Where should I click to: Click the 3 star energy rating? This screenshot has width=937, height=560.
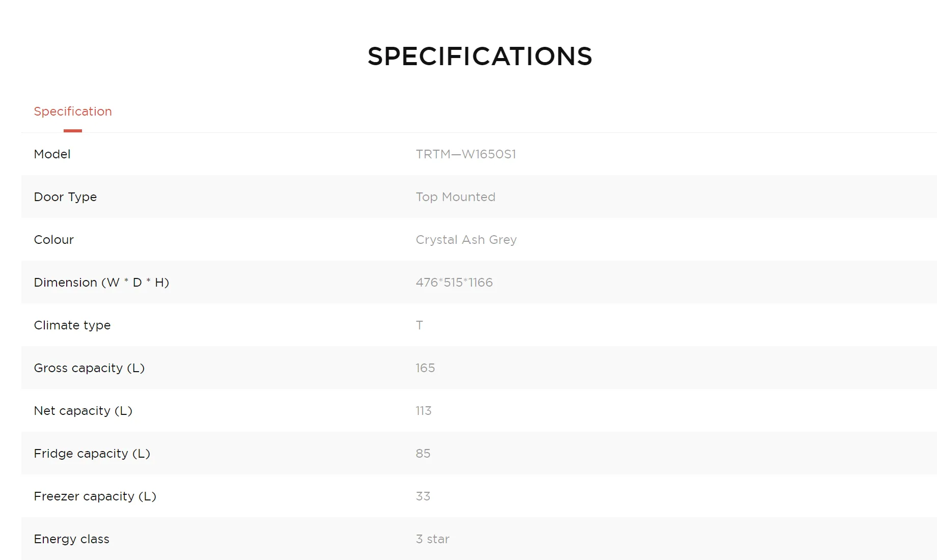[x=432, y=539]
